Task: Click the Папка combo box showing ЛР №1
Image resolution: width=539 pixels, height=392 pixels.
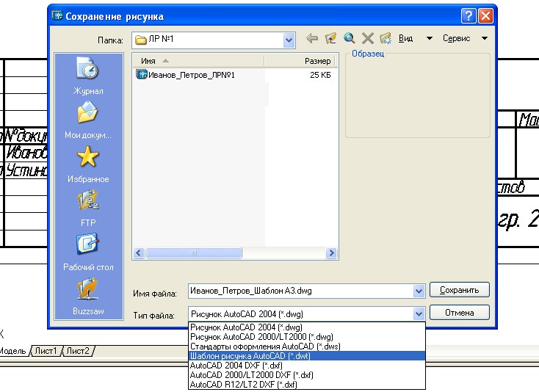Action: click(214, 40)
